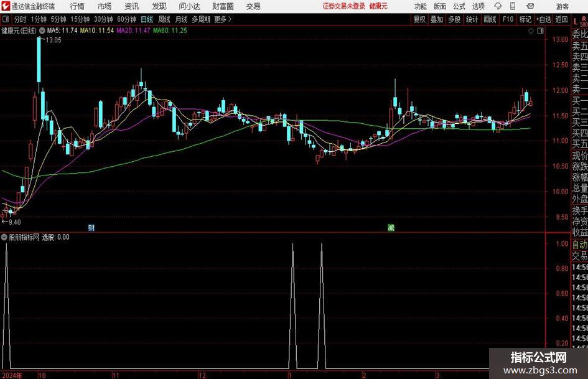588x379 pixels.
Task: Switch to the 分时 period tab
Action: click(x=20, y=19)
